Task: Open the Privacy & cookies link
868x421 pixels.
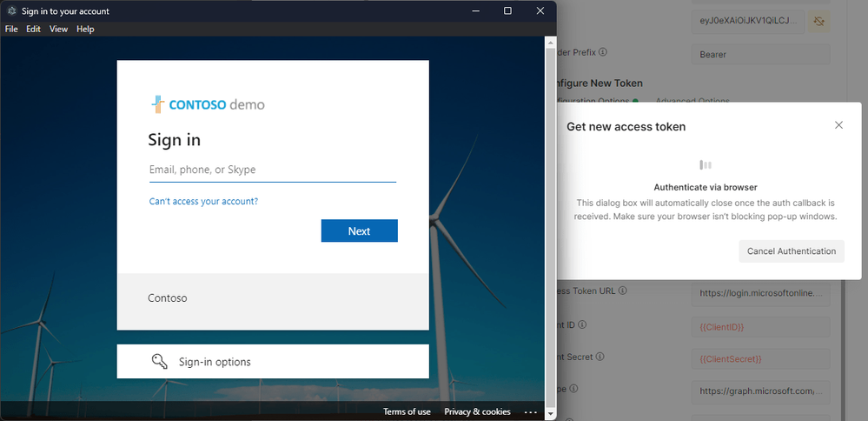Action: coord(477,411)
